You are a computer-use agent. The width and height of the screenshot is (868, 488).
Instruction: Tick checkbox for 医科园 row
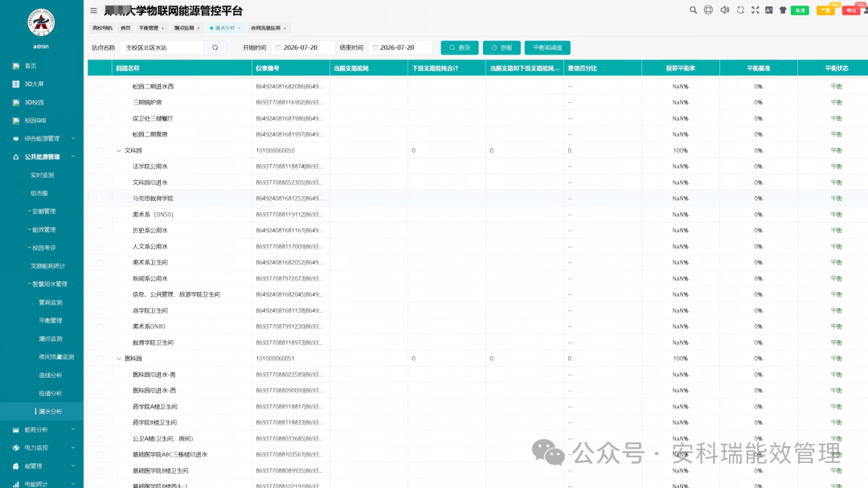[x=100, y=359]
